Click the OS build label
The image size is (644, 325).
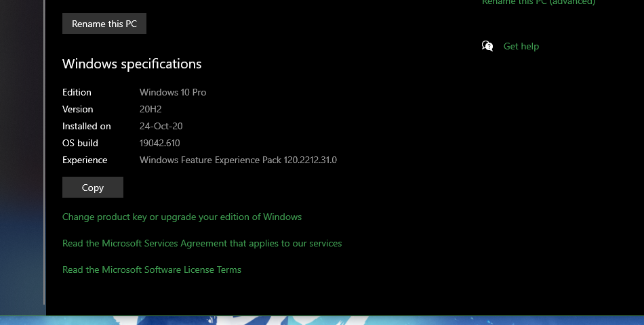pyautogui.click(x=80, y=143)
